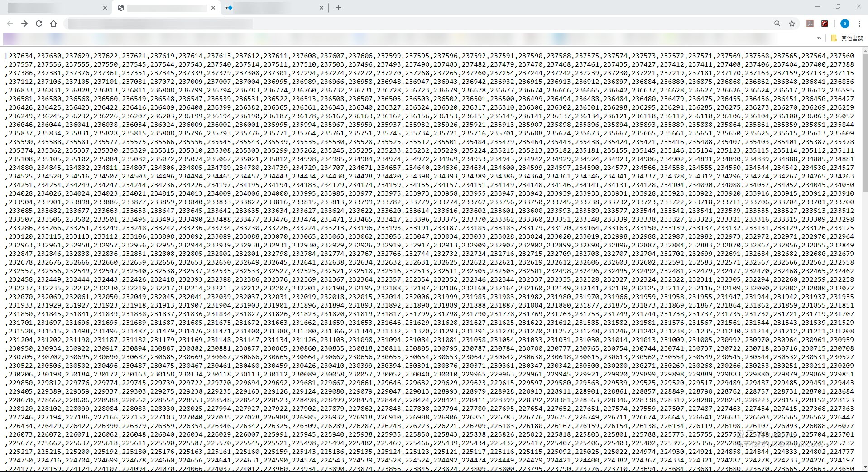Click the red and black blocker extension icon
The width and height of the screenshot is (868, 472).
825,24
